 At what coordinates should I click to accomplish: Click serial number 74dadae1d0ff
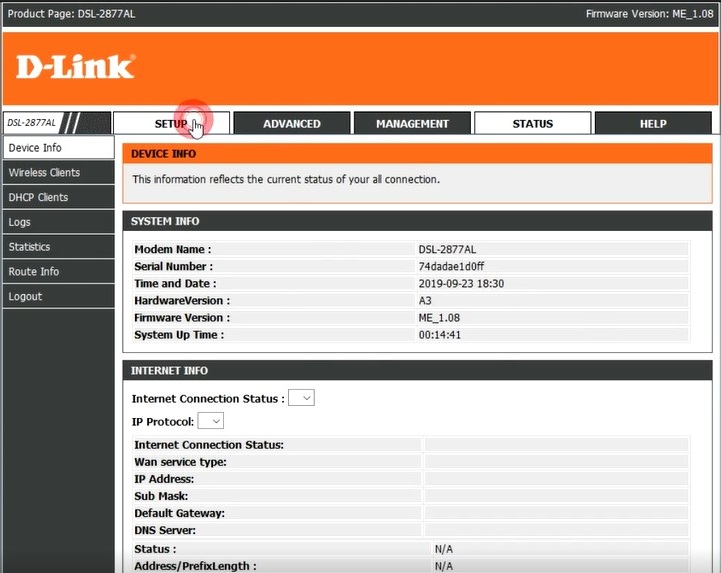click(x=451, y=266)
